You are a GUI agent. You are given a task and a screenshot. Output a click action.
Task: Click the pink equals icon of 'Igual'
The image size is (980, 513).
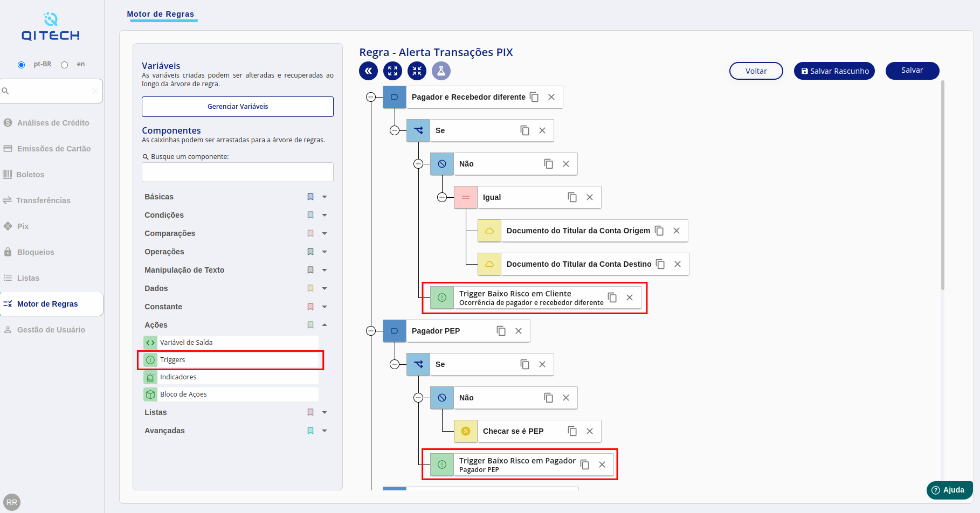click(x=466, y=197)
